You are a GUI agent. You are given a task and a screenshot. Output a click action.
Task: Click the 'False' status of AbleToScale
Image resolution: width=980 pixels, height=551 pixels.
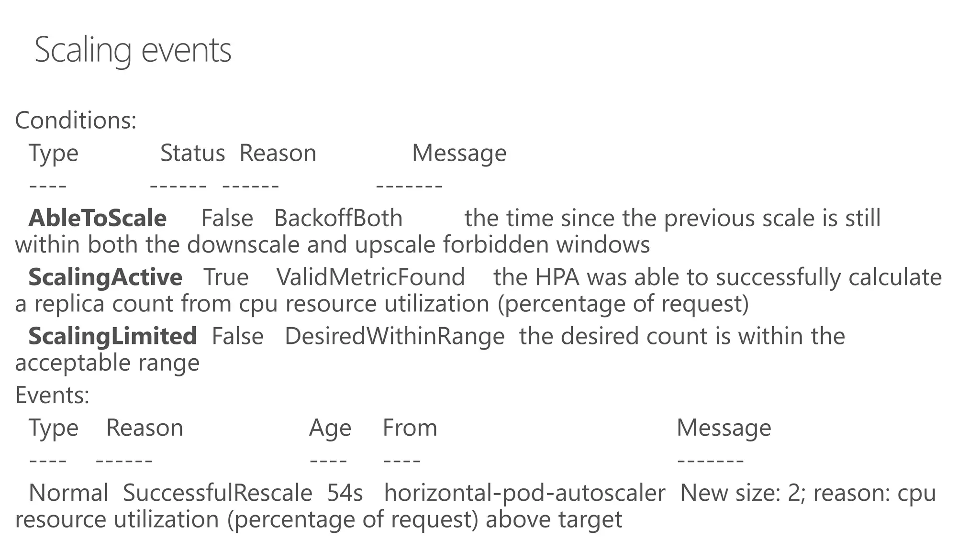click(227, 218)
